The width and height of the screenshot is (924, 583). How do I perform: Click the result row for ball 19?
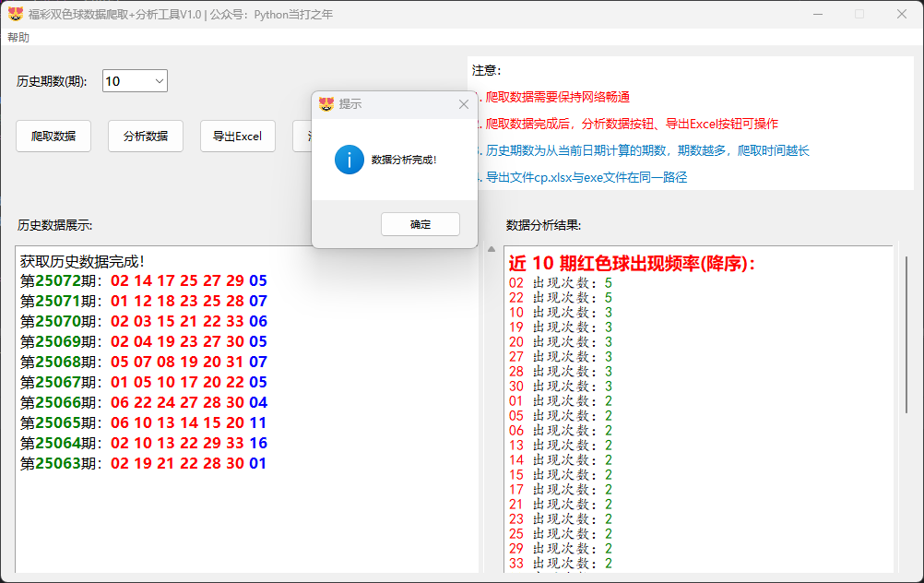pyautogui.click(x=561, y=327)
